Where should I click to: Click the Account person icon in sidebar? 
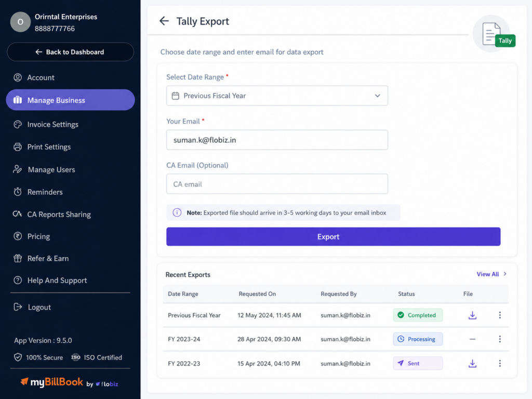(18, 77)
